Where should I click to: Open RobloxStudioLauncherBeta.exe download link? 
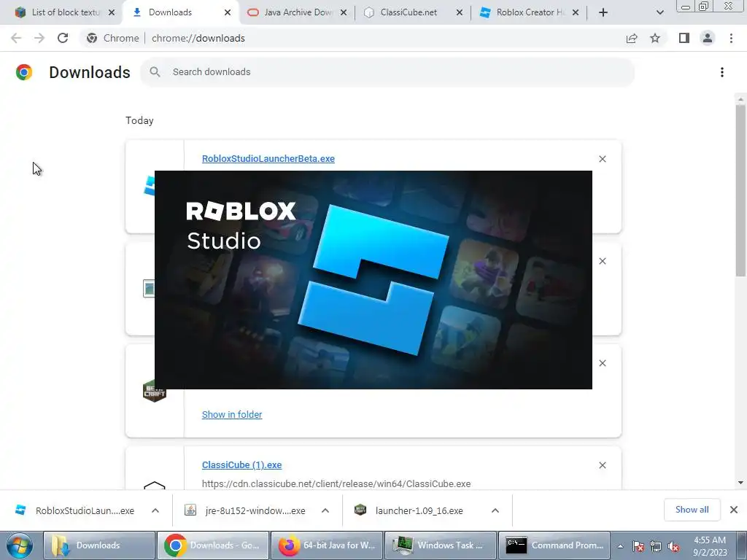(x=268, y=158)
